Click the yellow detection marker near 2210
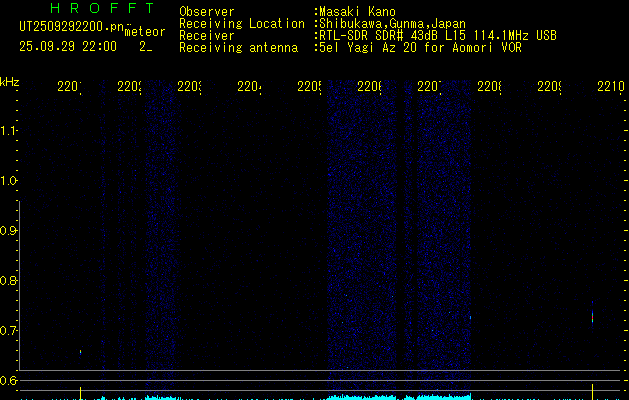Viewport: 629px width, 400px height. click(592, 392)
